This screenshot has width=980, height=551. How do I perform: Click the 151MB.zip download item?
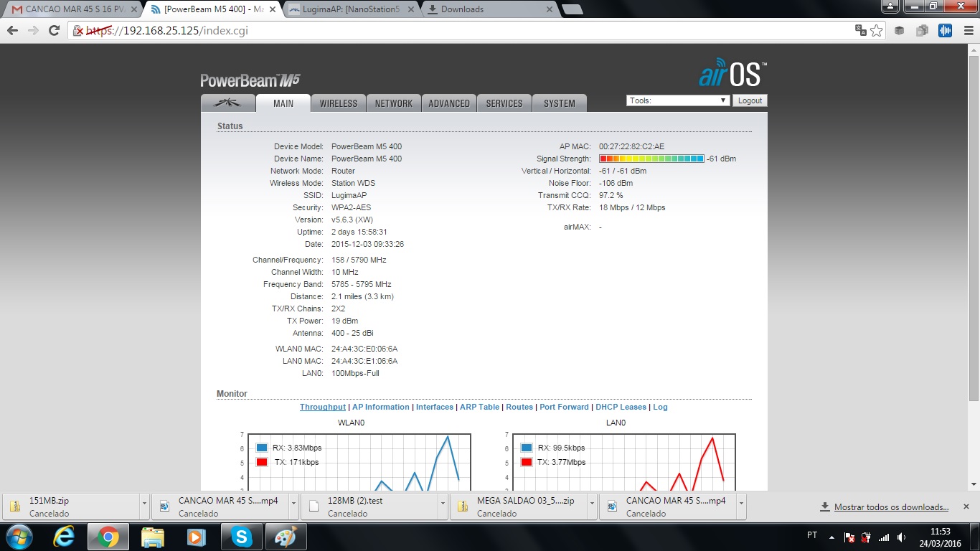71,506
